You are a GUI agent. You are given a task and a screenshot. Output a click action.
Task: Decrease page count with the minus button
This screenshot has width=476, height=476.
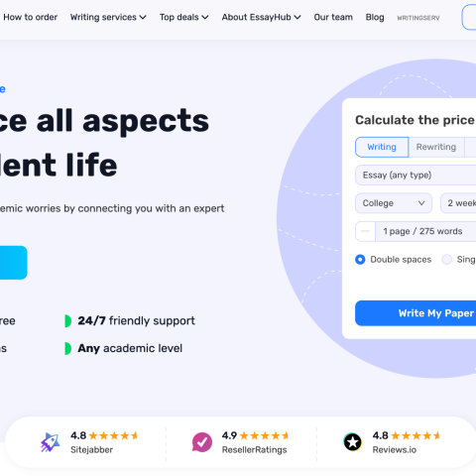[x=365, y=231]
